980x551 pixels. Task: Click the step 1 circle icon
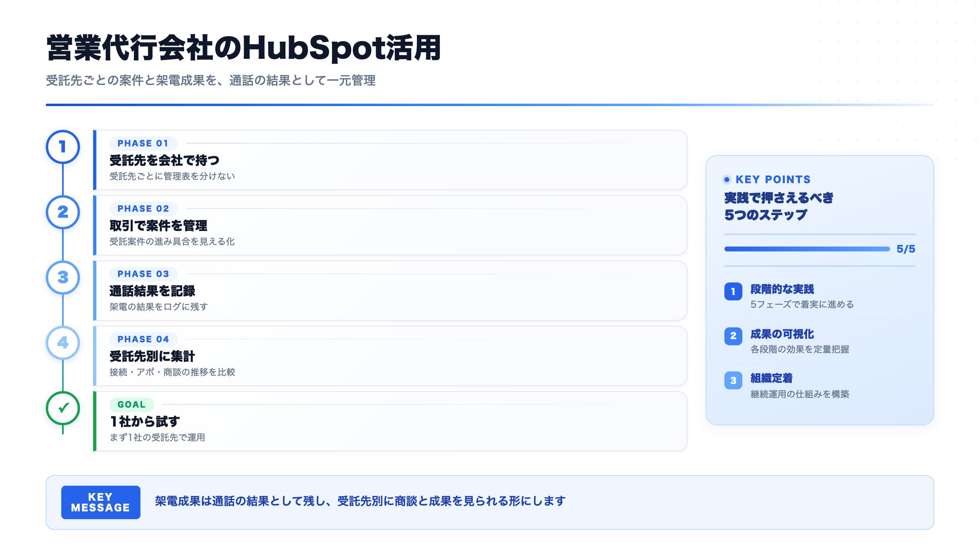tap(63, 147)
